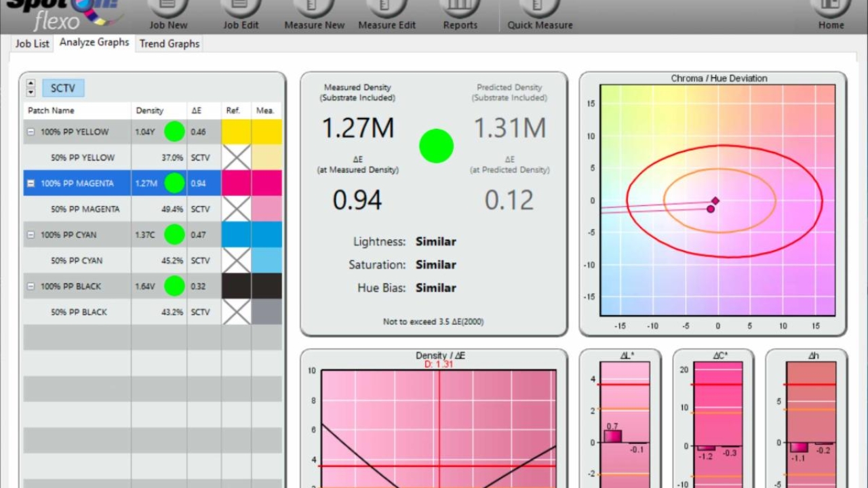Switch to the Job List tab
Viewport: 868px width, 488px height.
pos(31,43)
